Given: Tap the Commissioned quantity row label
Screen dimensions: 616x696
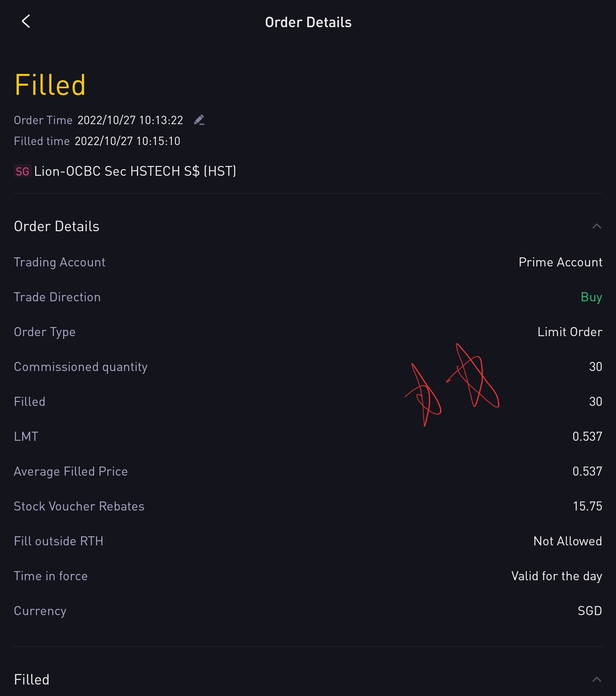Looking at the screenshot, I should click(x=81, y=367).
